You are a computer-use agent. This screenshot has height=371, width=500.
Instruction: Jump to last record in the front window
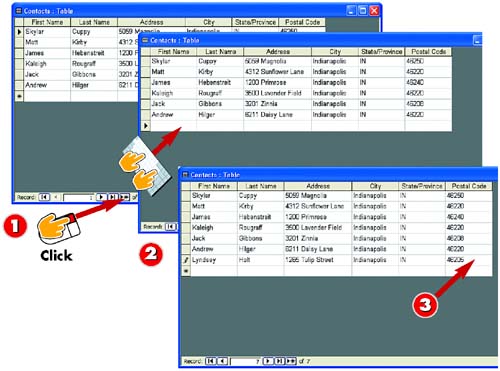pyautogui.click(x=279, y=361)
